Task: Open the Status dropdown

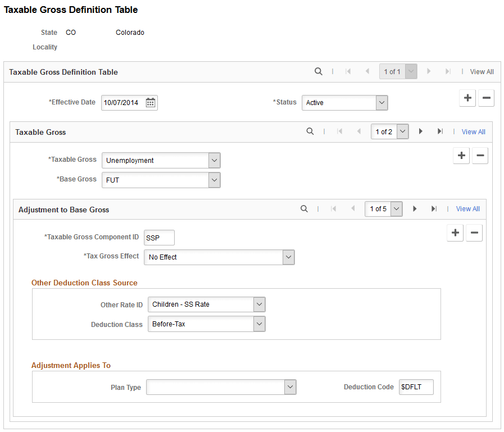Action: click(382, 103)
